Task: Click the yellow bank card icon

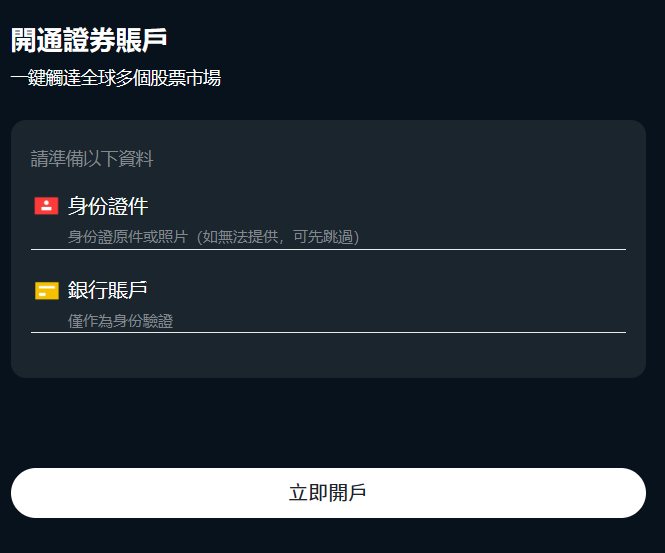Action: click(x=46, y=290)
